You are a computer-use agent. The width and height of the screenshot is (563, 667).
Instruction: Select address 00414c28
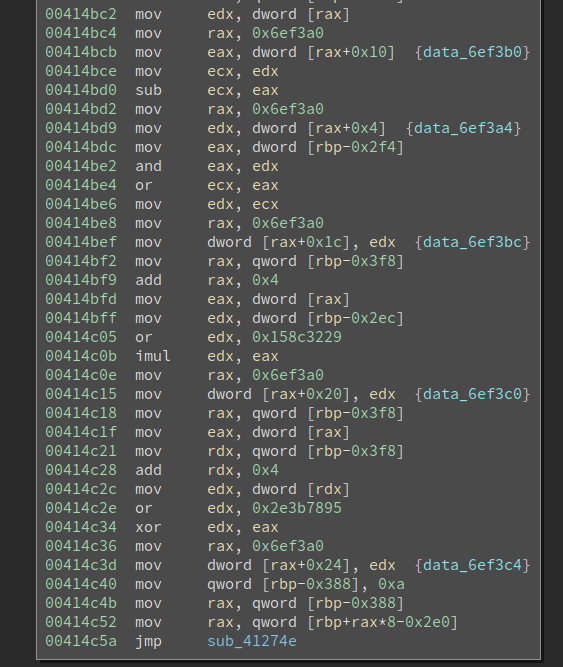click(81, 470)
